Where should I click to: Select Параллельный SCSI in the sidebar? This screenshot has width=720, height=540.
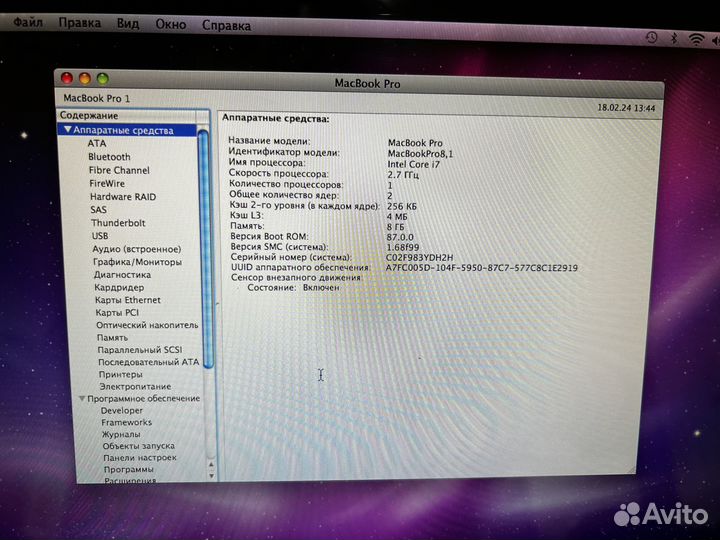[140, 349]
